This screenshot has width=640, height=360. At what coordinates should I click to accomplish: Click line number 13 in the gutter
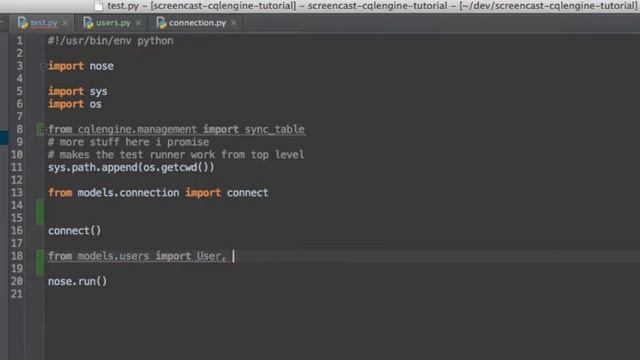tap(17, 193)
